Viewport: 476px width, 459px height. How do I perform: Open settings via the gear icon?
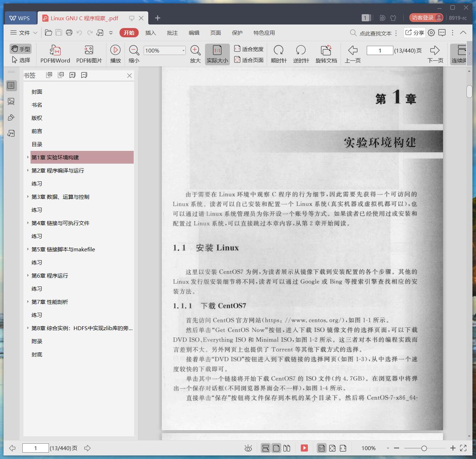(431, 33)
